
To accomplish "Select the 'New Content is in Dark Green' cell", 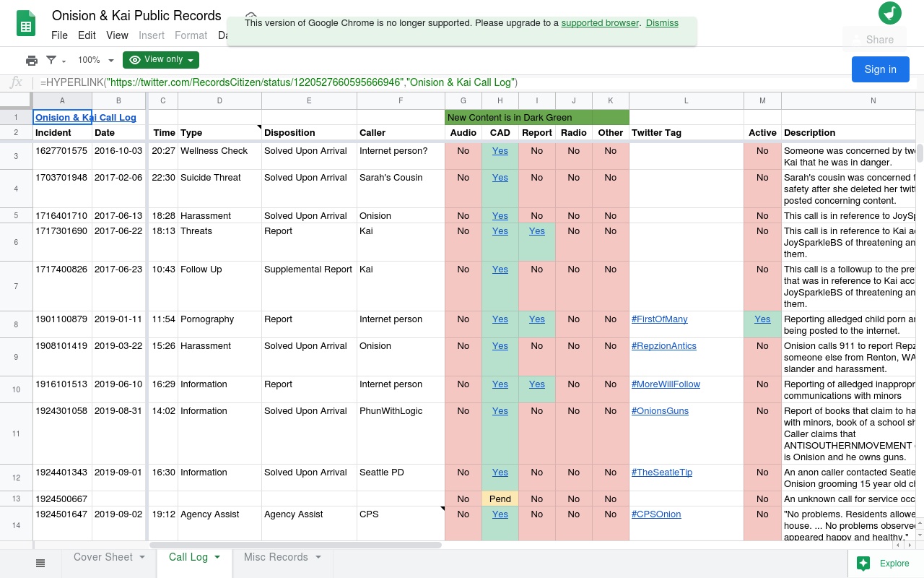I will pos(536,117).
